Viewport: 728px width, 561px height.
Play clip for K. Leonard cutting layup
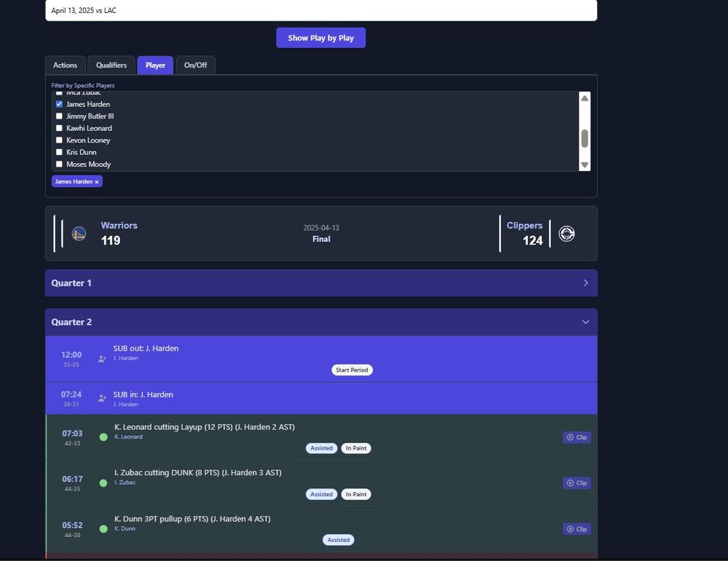click(577, 437)
